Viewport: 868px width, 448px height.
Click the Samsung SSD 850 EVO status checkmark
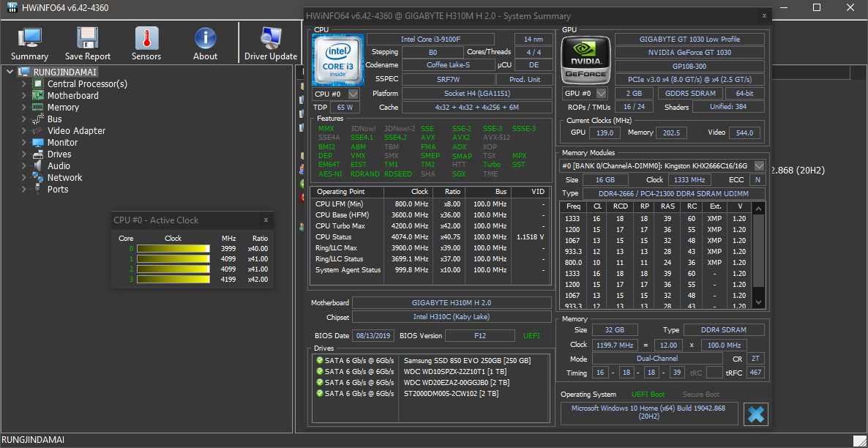coord(319,360)
